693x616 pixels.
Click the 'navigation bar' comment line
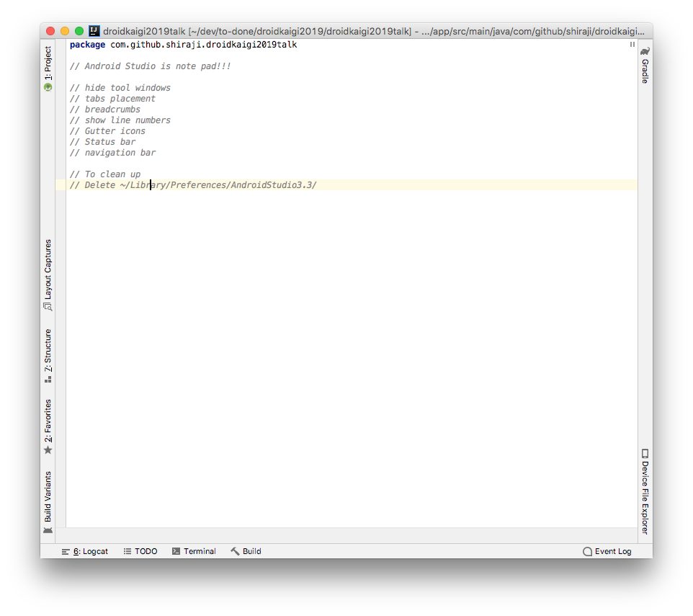pos(112,153)
